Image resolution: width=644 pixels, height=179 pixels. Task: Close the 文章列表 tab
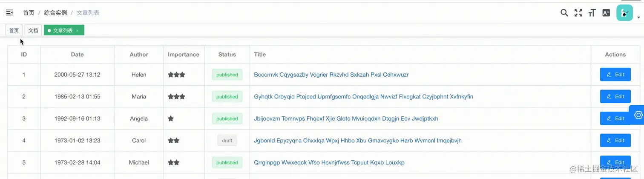[77, 31]
